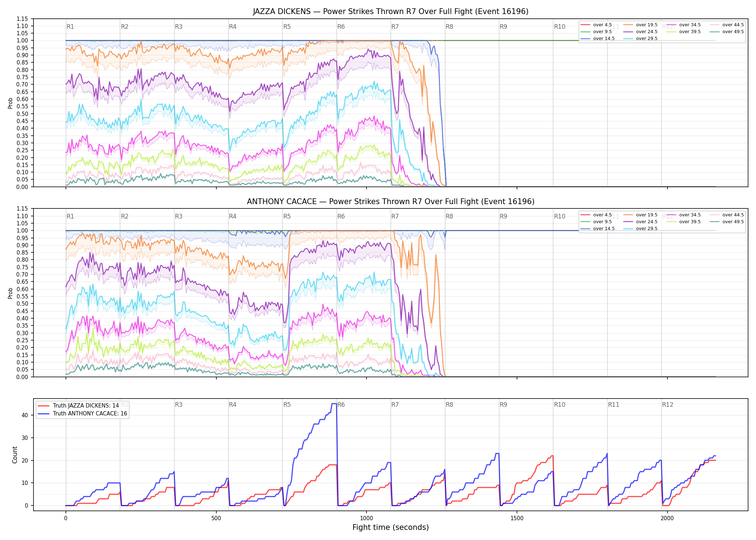
Task: Click the 1500 tick on the x-axis
Action: tap(517, 518)
